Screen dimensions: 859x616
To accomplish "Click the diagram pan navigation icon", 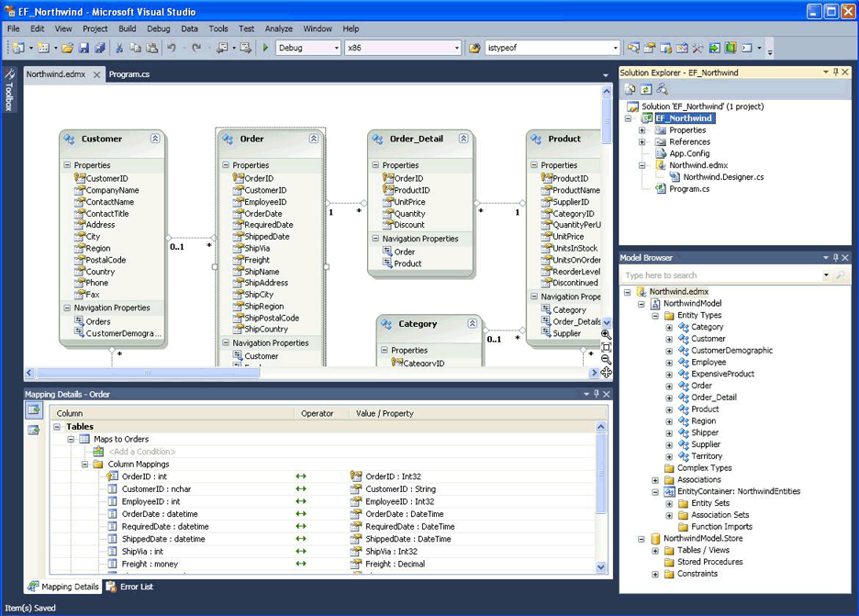I will pos(606,373).
